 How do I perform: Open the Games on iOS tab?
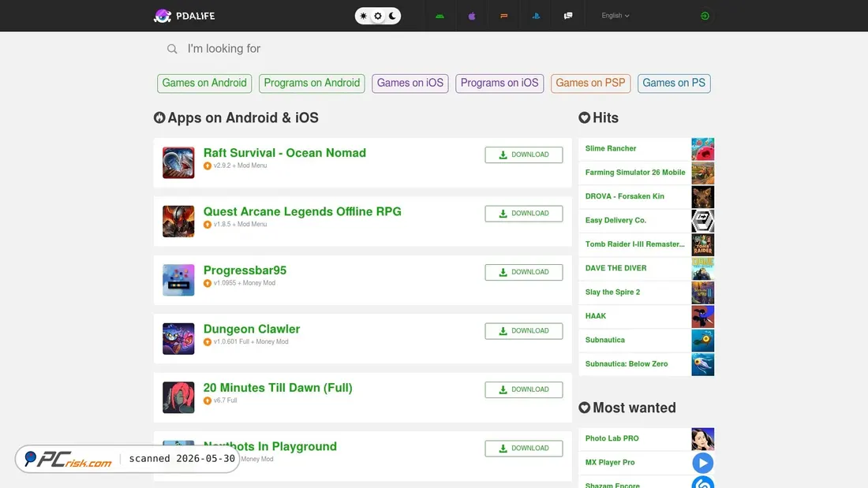pyautogui.click(x=410, y=83)
